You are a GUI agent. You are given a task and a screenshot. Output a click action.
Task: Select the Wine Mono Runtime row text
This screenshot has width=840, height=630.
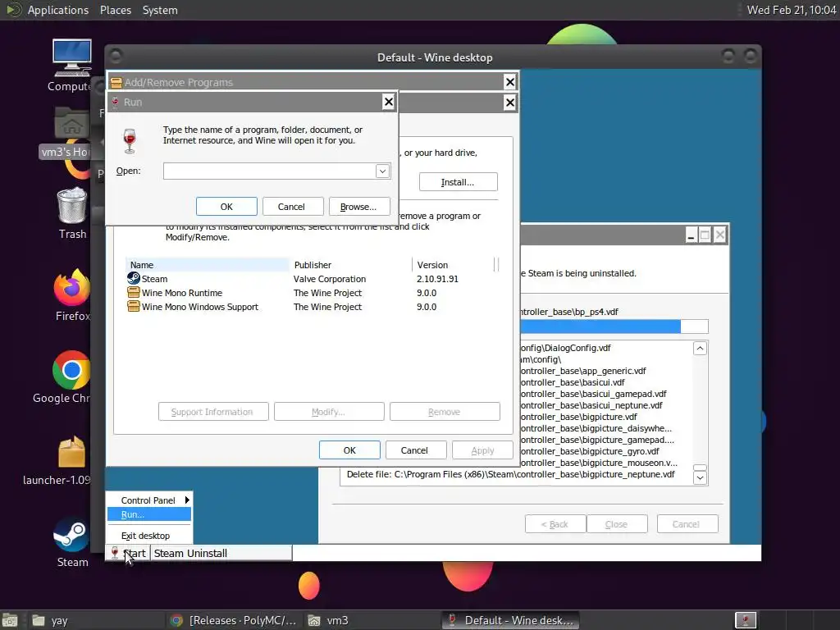tap(181, 293)
